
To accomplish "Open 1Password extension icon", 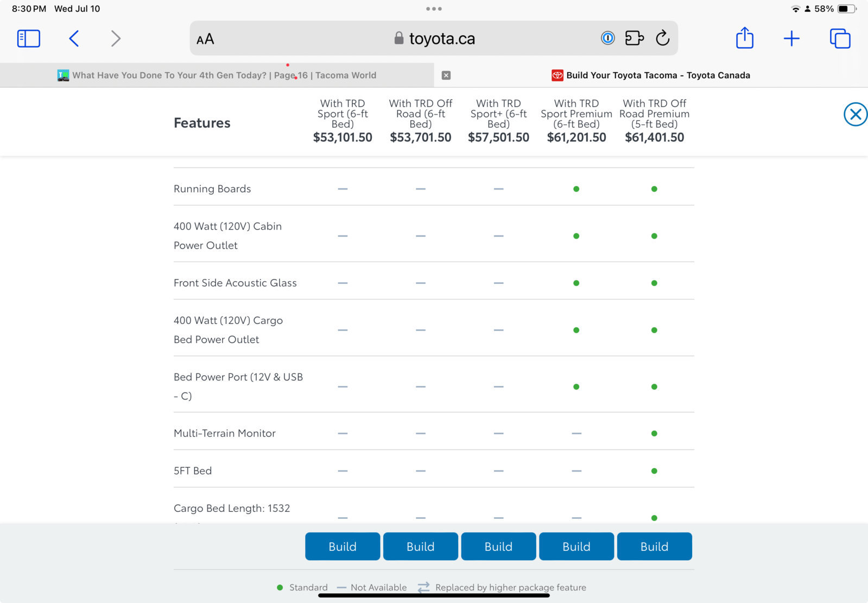I will tap(608, 38).
